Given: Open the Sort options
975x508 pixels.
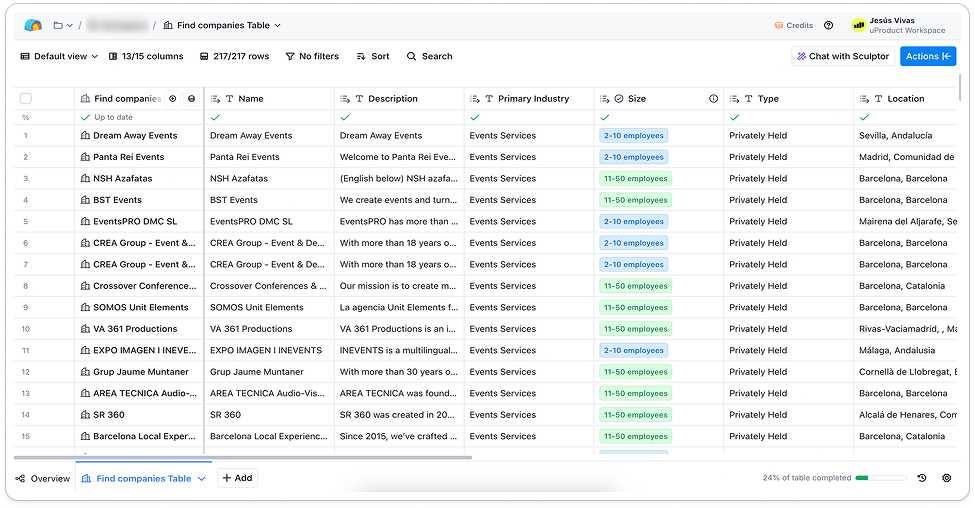Looking at the screenshot, I should [x=373, y=56].
